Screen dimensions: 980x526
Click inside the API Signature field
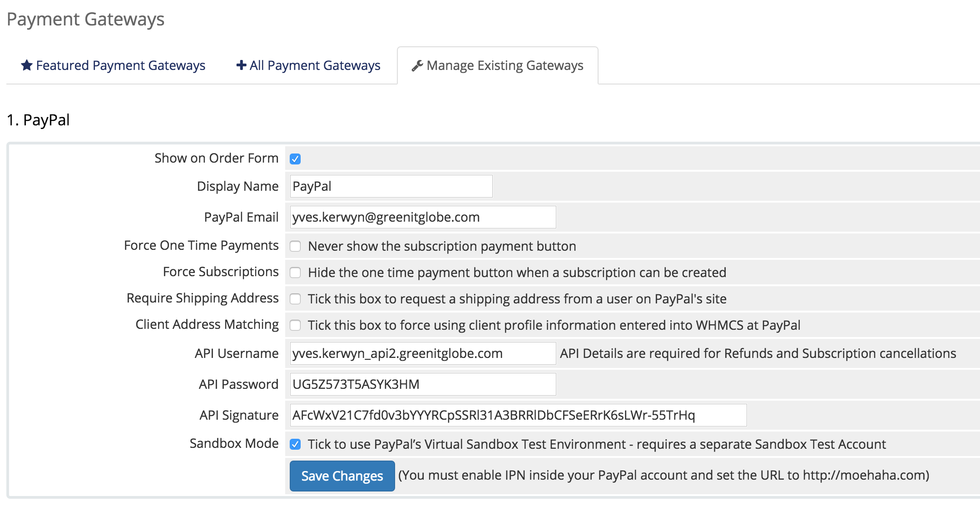tap(518, 415)
